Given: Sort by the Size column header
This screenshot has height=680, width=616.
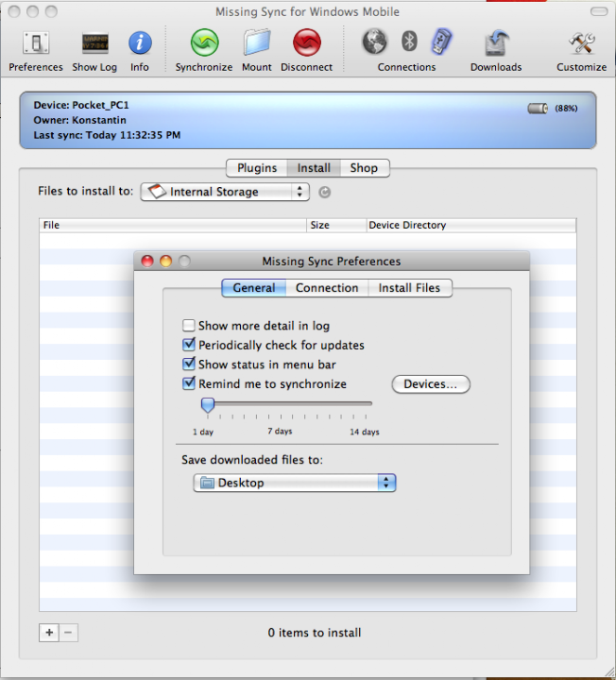Looking at the screenshot, I should point(336,225).
